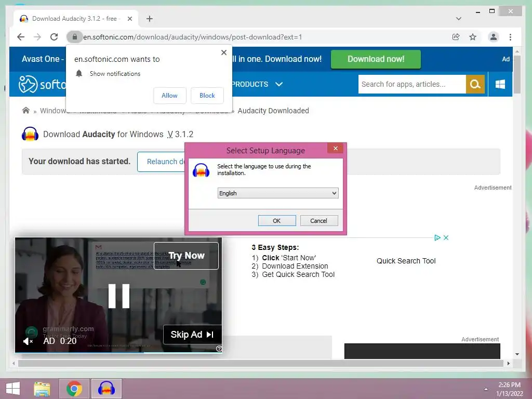The image size is (532, 399).
Task: Click the address bar URL
Action: coord(192,37)
